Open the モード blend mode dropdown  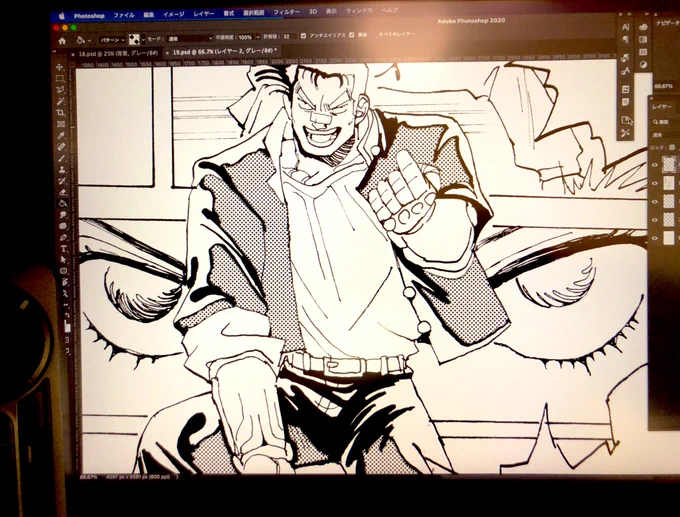[x=190, y=38]
